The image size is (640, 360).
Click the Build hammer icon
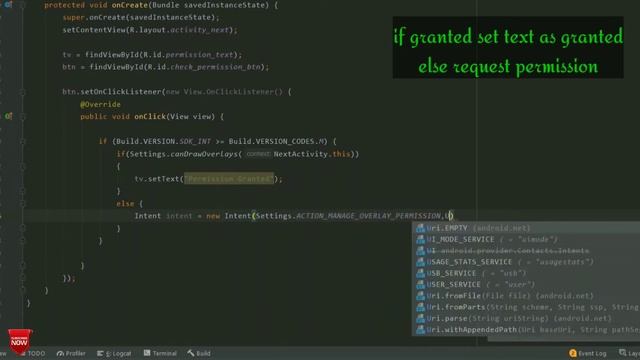(191, 353)
